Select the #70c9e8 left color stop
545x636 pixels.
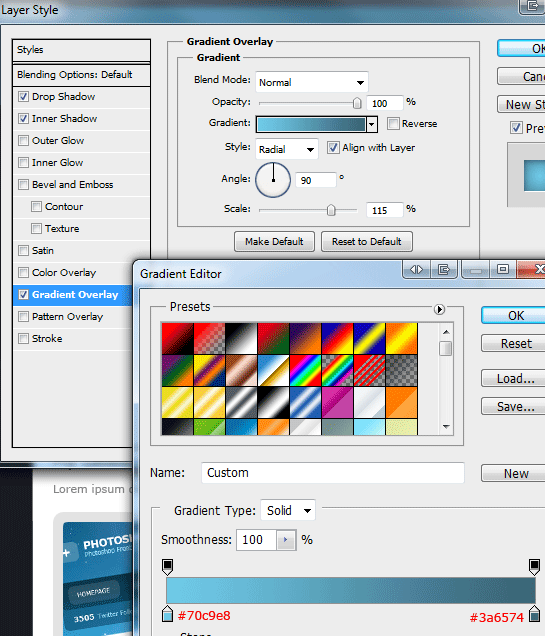point(167,614)
